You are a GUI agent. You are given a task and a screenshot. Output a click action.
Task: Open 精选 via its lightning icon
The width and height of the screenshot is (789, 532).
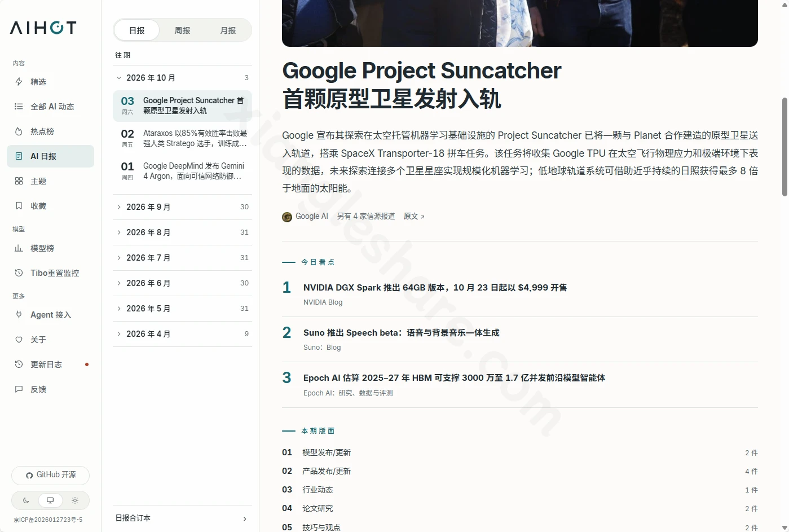pyautogui.click(x=19, y=82)
